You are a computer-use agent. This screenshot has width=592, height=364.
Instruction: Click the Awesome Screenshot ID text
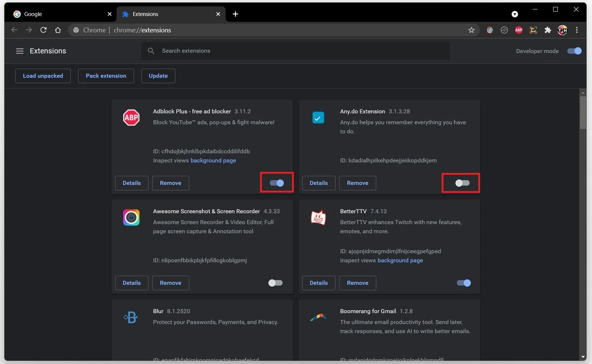point(200,260)
